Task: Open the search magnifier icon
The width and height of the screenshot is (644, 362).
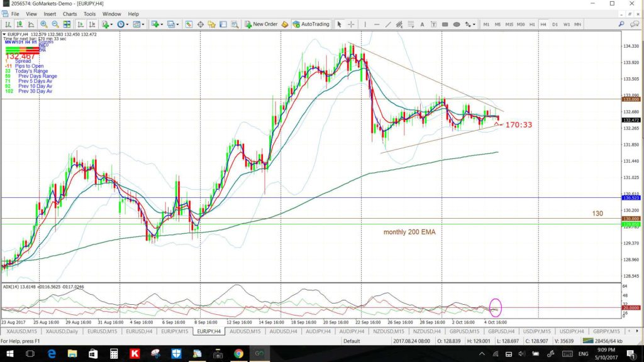Action: tap(621, 25)
